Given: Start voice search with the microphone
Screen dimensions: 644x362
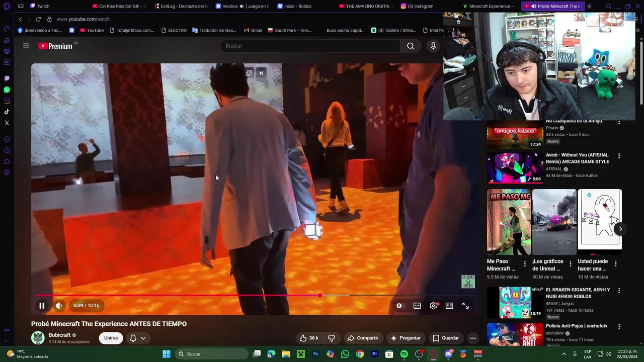Looking at the screenshot, I should [x=433, y=46].
